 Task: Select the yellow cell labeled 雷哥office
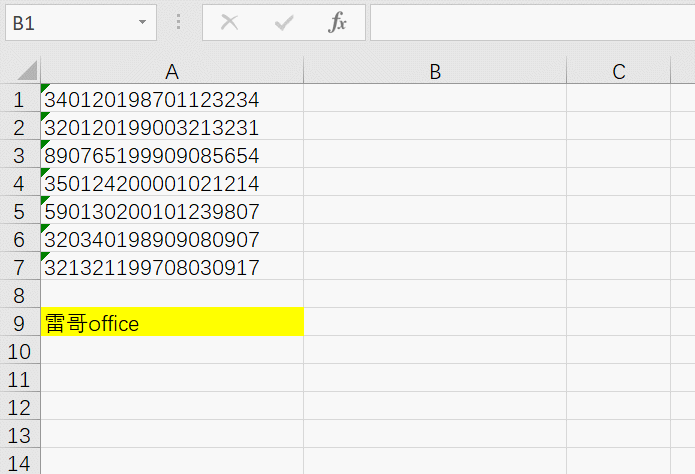tap(172, 323)
